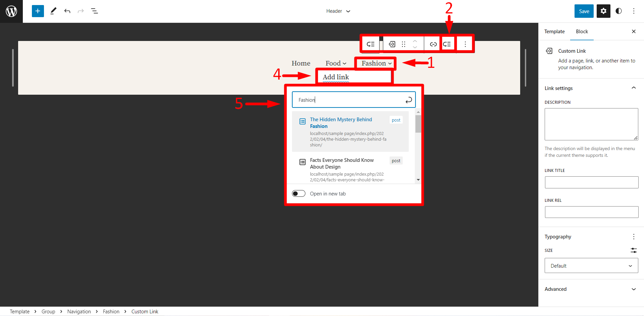Move block up with the arrow

(x=415, y=41)
